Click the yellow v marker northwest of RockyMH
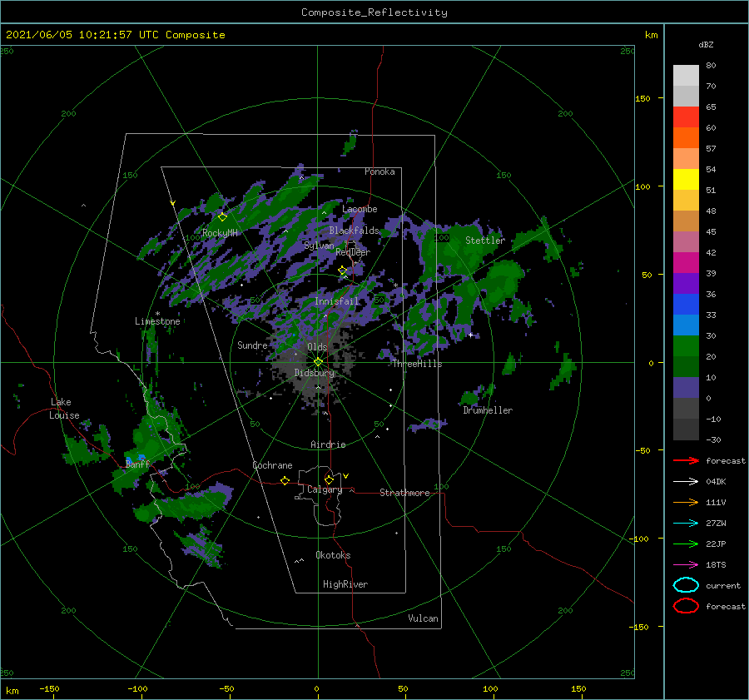The width and height of the screenshot is (749, 700). [x=172, y=204]
